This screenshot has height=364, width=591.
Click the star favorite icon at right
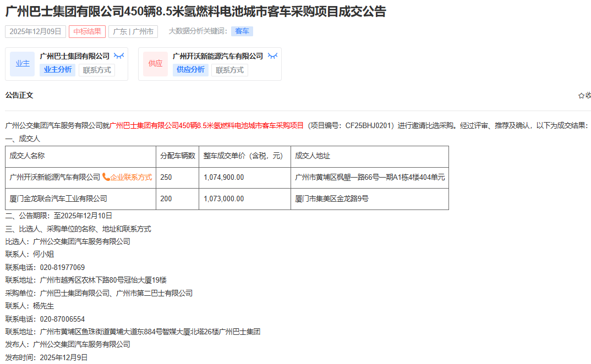click(x=581, y=96)
